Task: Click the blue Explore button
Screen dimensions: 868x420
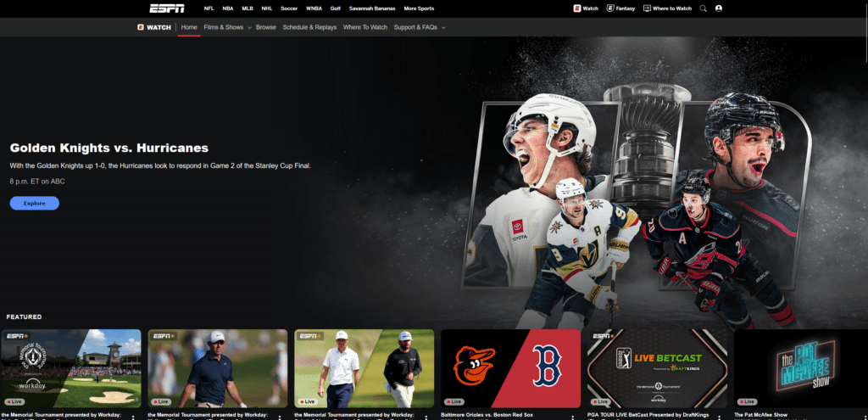Action: [34, 204]
